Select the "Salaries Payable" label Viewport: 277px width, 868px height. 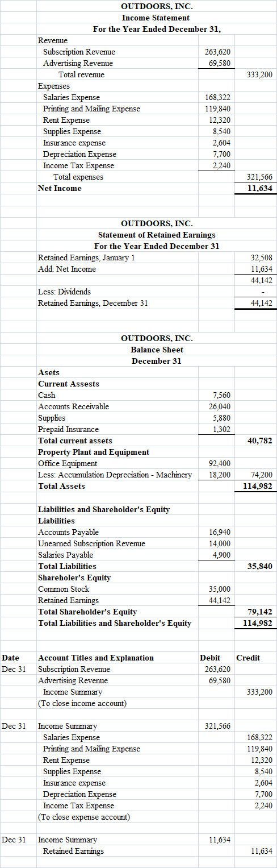[65, 555]
